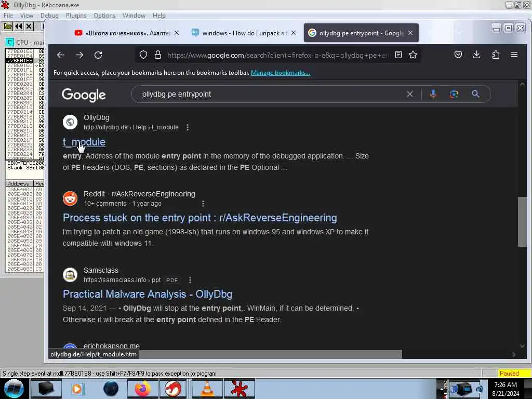Screen dimensions: 532x399
Task: Clear the Google search box
Action: 410,94
